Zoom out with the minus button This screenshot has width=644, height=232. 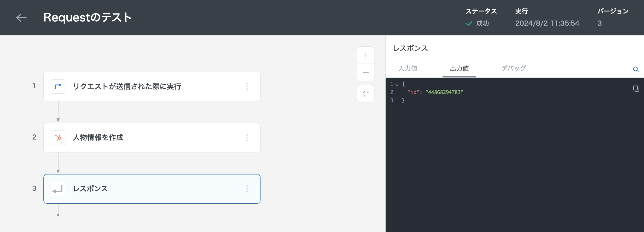365,73
